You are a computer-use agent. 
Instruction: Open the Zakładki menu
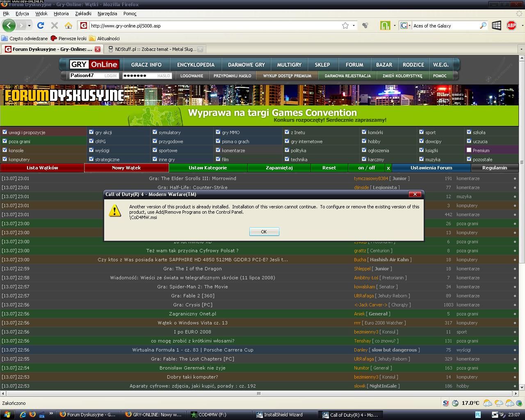83,14
